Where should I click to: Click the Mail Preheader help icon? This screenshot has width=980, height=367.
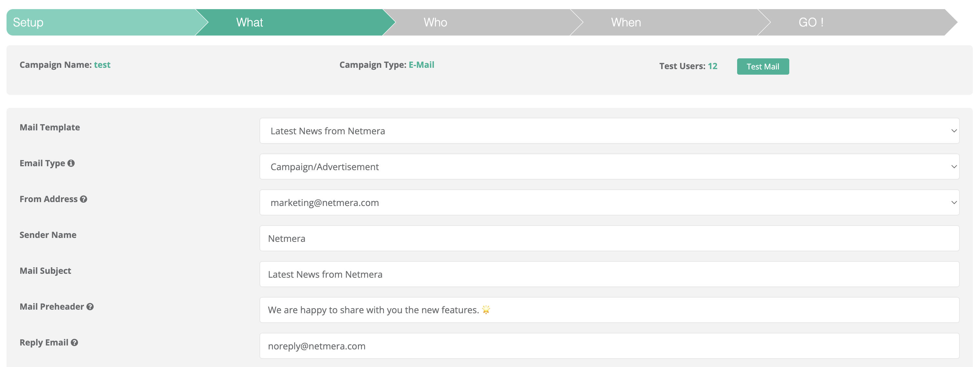pyautogui.click(x=90, y=306)
